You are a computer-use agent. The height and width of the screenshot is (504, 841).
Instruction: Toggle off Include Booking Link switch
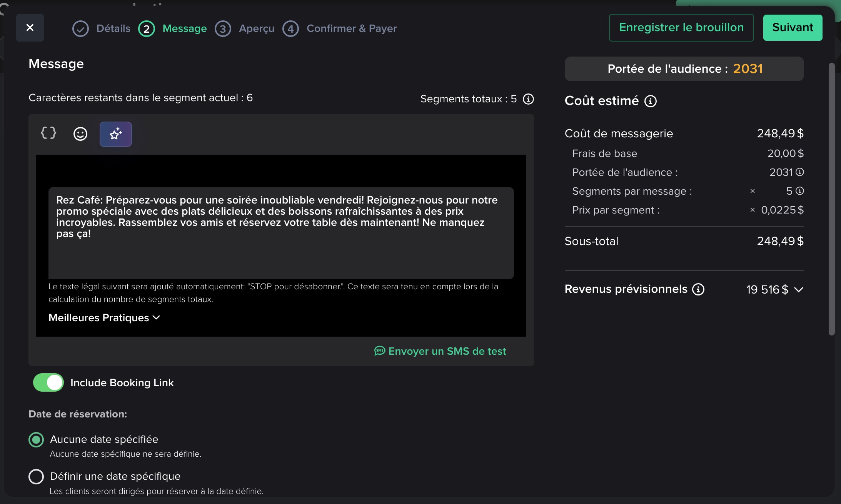[48, 382]
